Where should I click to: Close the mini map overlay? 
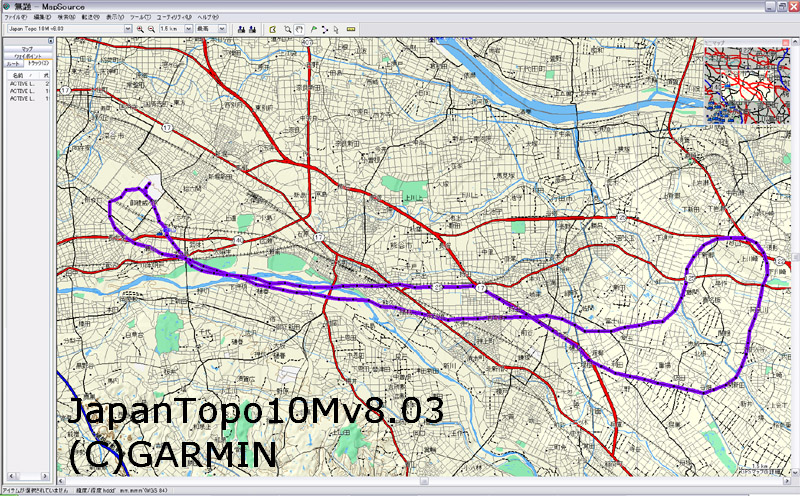(x=786, y=43)
